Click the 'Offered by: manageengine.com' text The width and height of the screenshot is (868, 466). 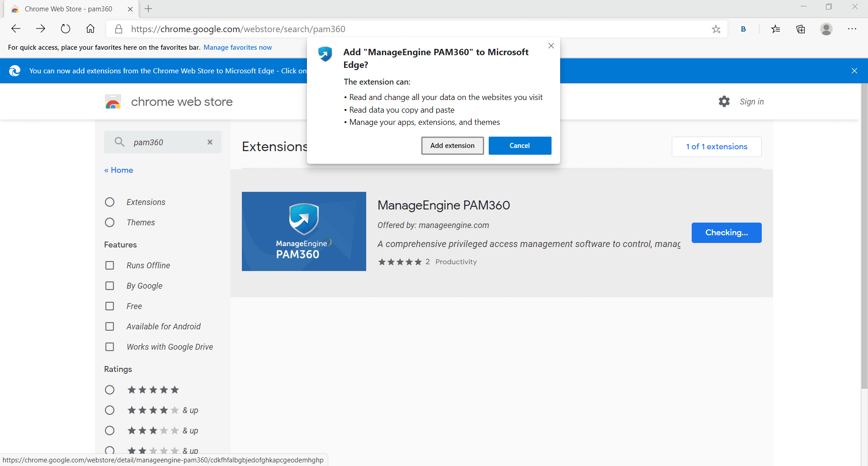[433, 225]
